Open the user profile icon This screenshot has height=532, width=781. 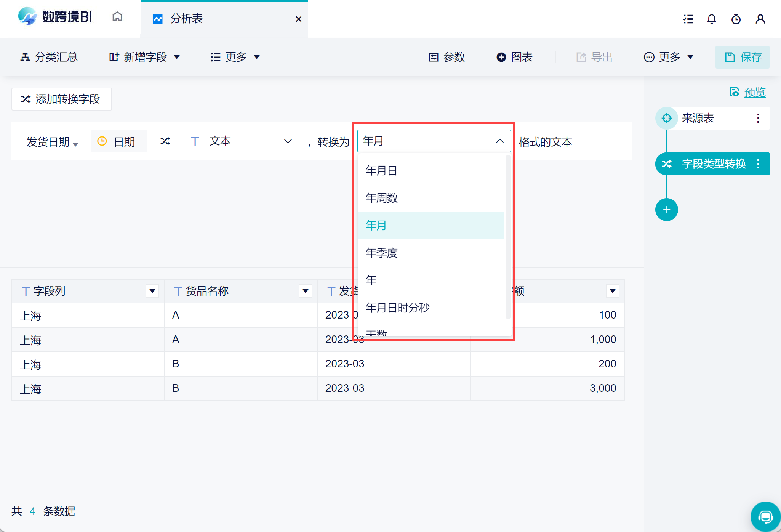pos(760,19)
